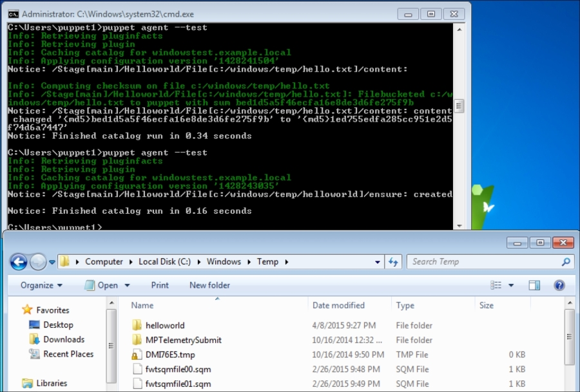This screenshot has width=580, height=392.
Task: Select Downloads in Favorites
Action: point(64,340)
